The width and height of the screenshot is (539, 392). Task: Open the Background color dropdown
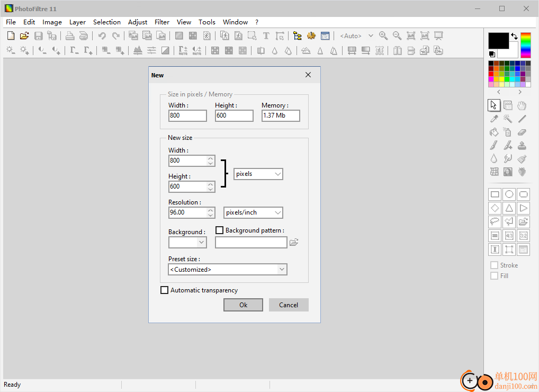pyautogui.click(x=187, y=243)
